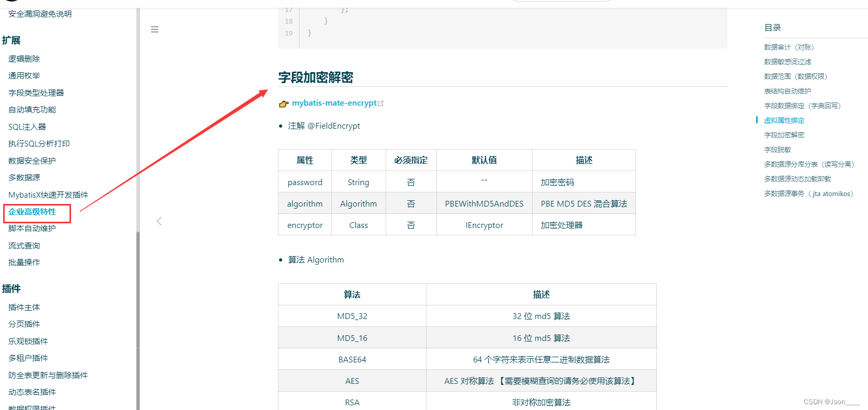Click the password attribute cell
The width and height of the screenshot is (868, 410).
pyautogui.click(x=305, y=182)
